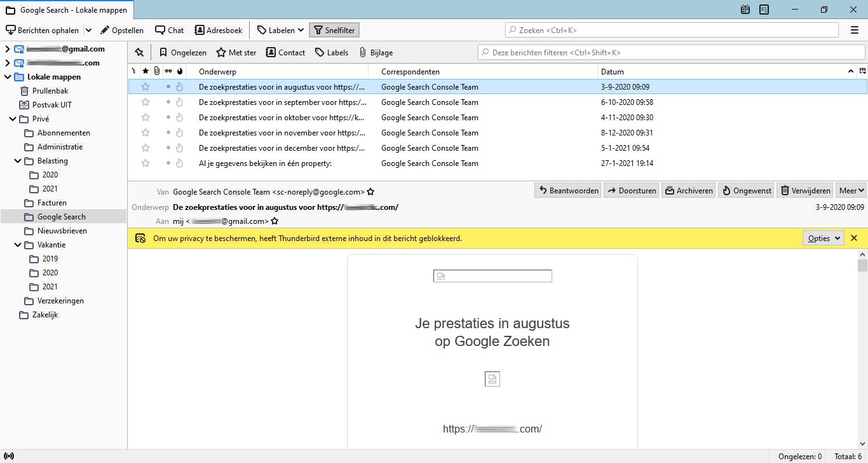The height and width of the screenshot is (463, 868).
Task: Toggle the Snelfilter quick filter bar
Action: (x=334, y=30)
